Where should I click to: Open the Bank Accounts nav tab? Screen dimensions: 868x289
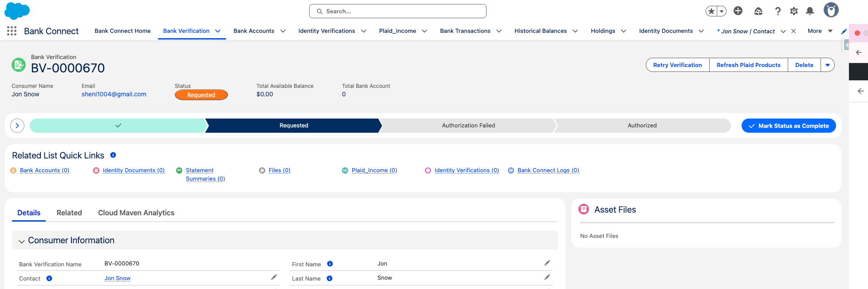pos(254,31)
